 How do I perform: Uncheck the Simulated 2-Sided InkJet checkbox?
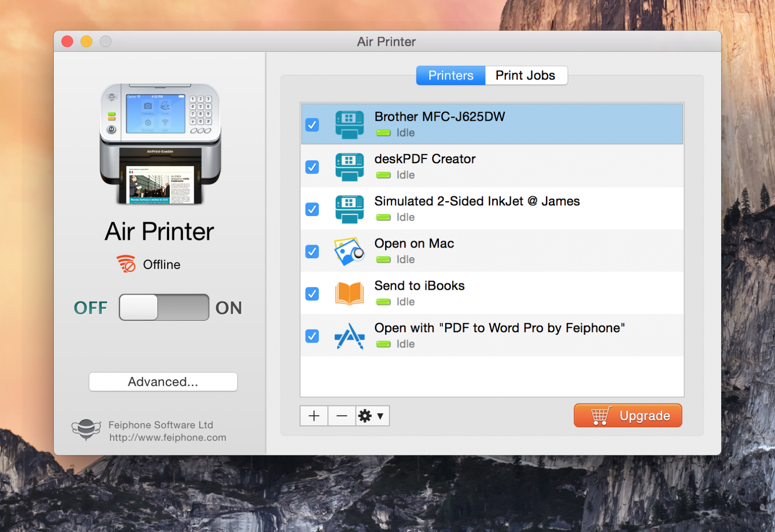(312, 209)
